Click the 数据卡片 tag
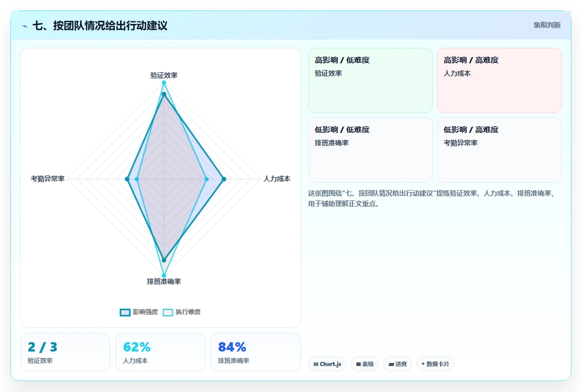The image size is (582, 392). point(435,364)
